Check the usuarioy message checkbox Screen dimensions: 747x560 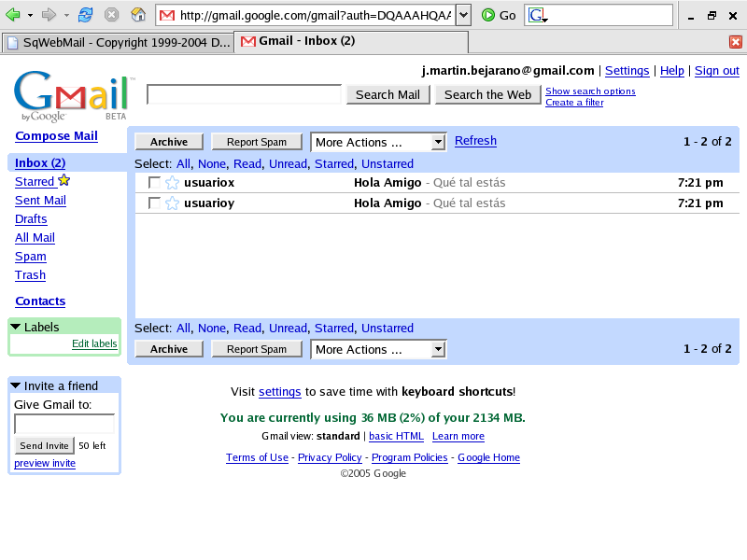(x=154, y=203)
